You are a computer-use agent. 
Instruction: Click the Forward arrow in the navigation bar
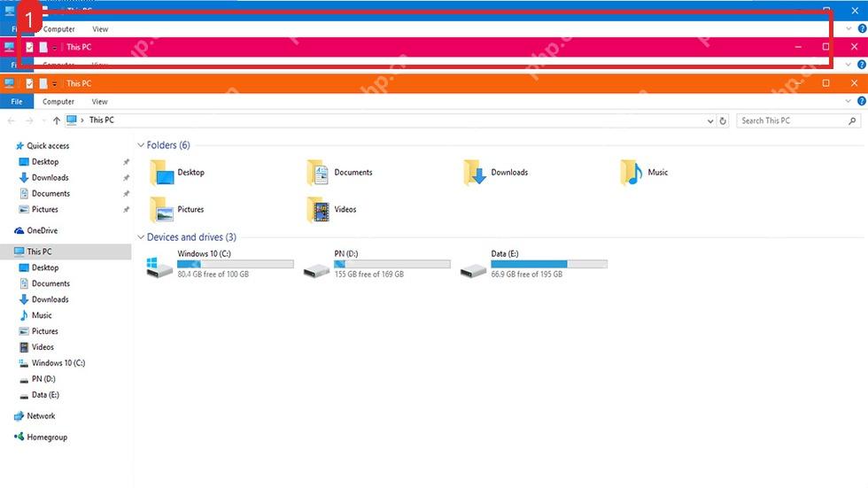(x=29, y=120)
